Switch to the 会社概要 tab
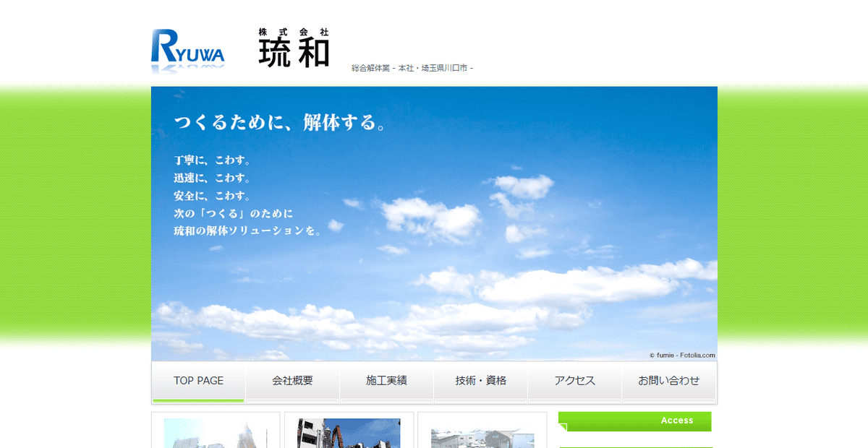 click(x=292, y=381)
